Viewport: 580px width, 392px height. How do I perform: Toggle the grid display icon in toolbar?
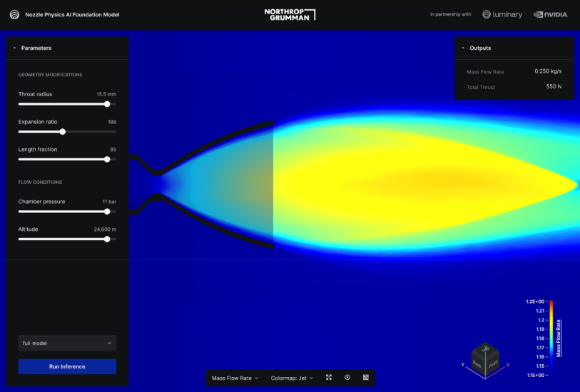(x=365, y=377)
